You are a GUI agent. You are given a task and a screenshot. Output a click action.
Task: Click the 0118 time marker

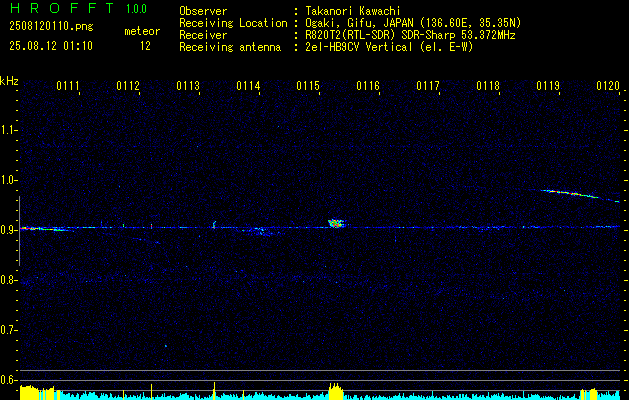pyautogui.click(x=488, y=86)
